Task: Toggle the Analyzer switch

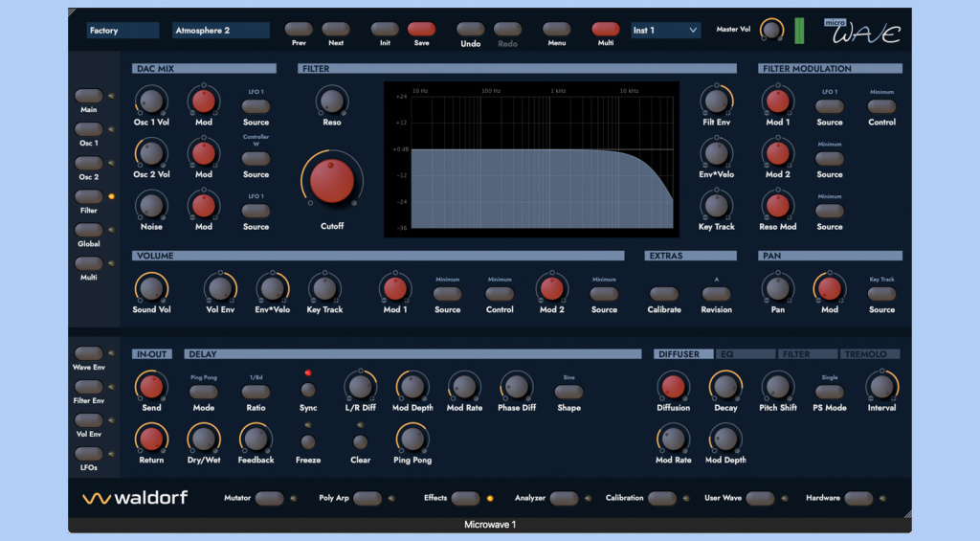Action: click(565, 499)
